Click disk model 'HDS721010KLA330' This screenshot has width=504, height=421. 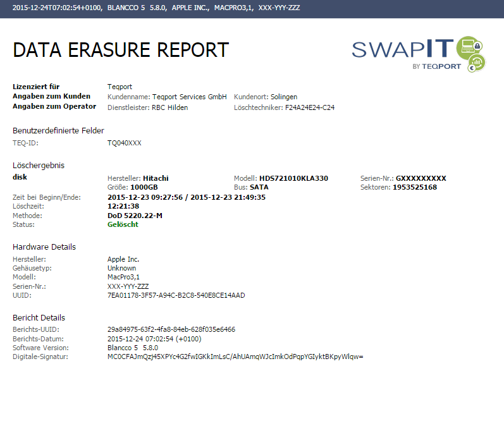[x=294, y=178]
